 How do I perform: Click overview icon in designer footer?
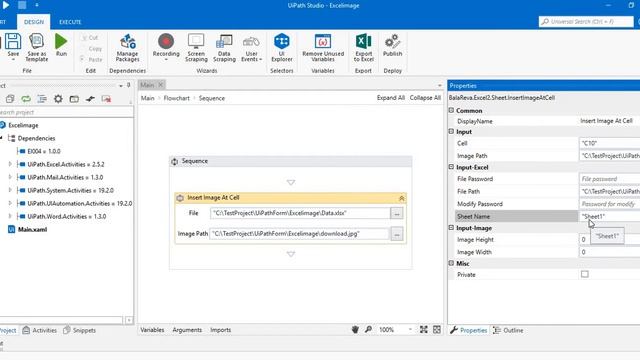coord(437,329)
